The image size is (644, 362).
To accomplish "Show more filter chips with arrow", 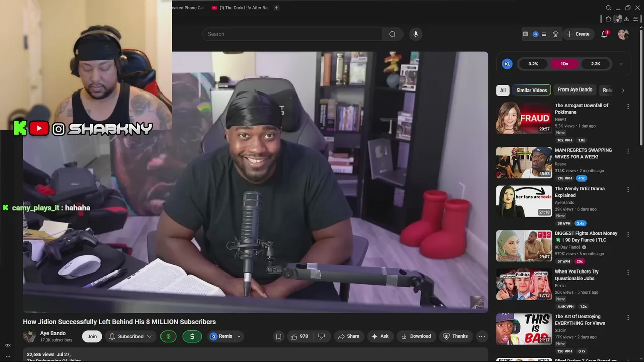I will [x=622, y=90].
